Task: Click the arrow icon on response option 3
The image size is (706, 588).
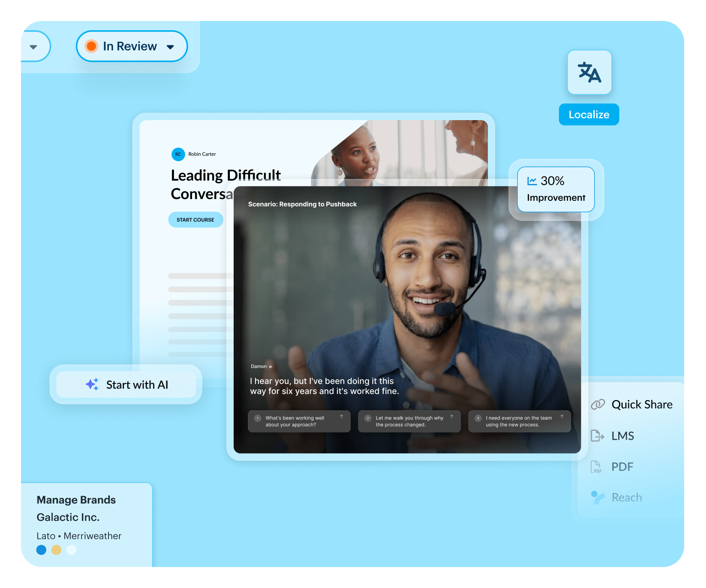Action: pyautogui.click(x=562, y=417)
